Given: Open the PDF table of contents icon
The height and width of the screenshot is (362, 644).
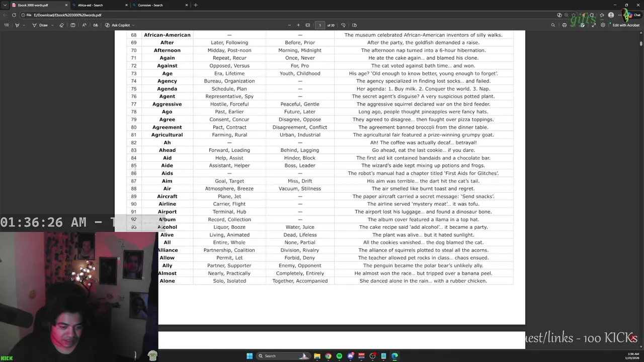Looking at the screenshot, I should pyautogui.click(x=7, y=25).
